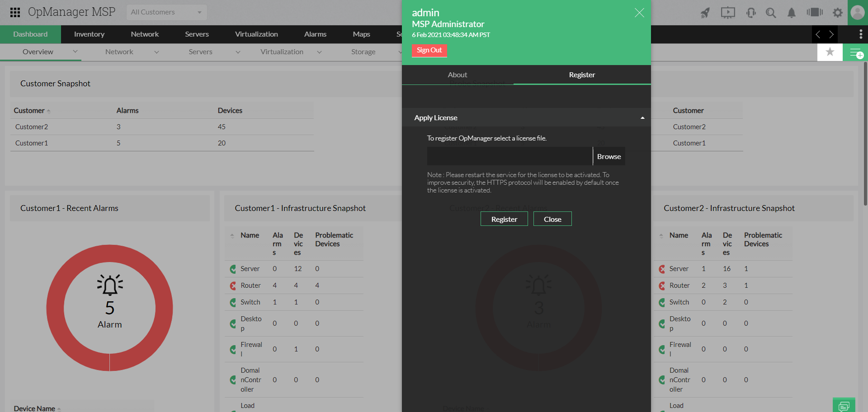Click Customer2 Server critical status icon
This screenshot has width=868, height=412.
click(x=662, y=269)
